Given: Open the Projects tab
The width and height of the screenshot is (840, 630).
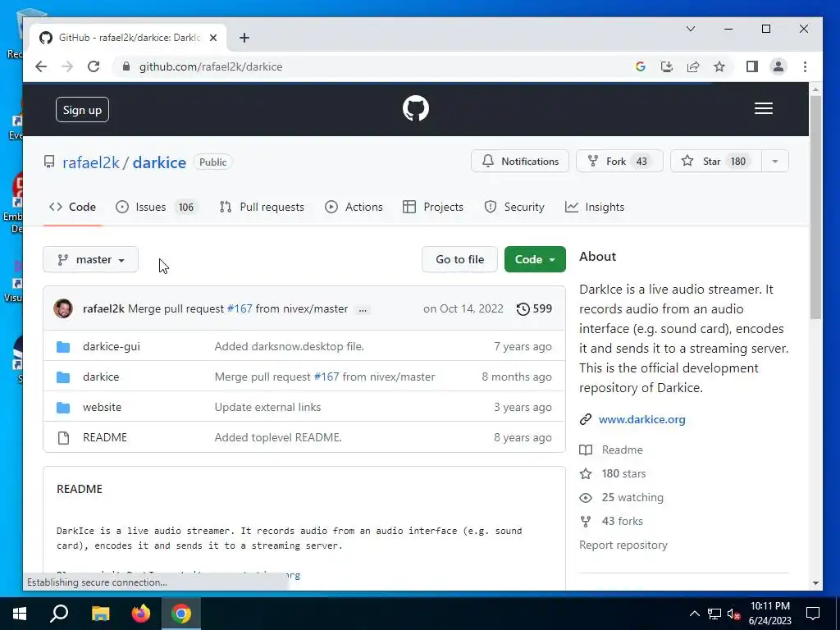Looking at the screenshot, I should pos(433,207).
